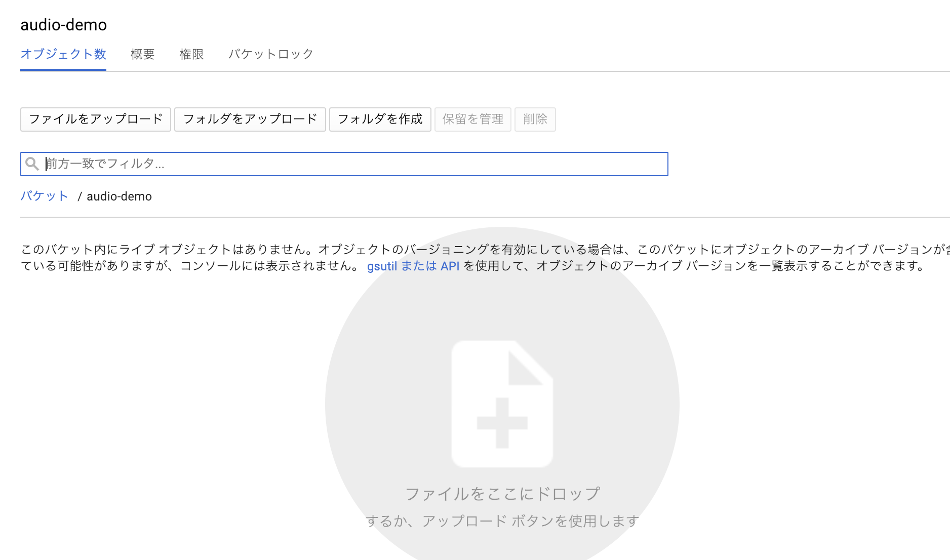Click フォルダを作成 button

(x=380, y=119)
